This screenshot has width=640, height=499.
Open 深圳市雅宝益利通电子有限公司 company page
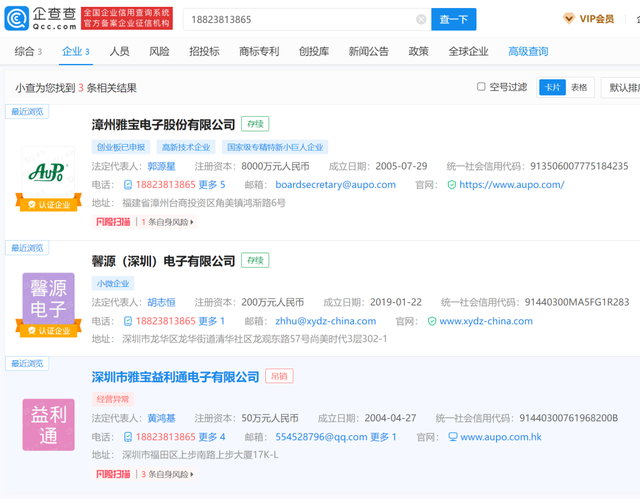[175, 377]
